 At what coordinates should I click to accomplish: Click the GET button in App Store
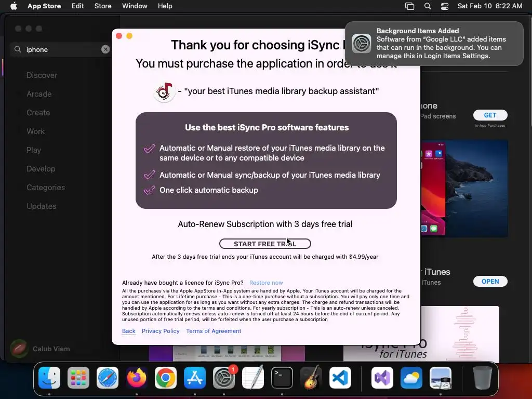[x=490, y=115]
